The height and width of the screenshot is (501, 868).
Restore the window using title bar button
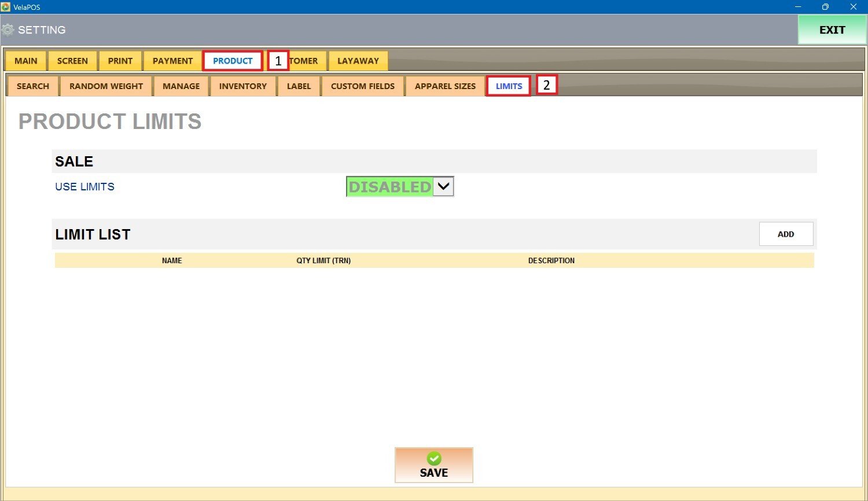(x=825, y=7)
